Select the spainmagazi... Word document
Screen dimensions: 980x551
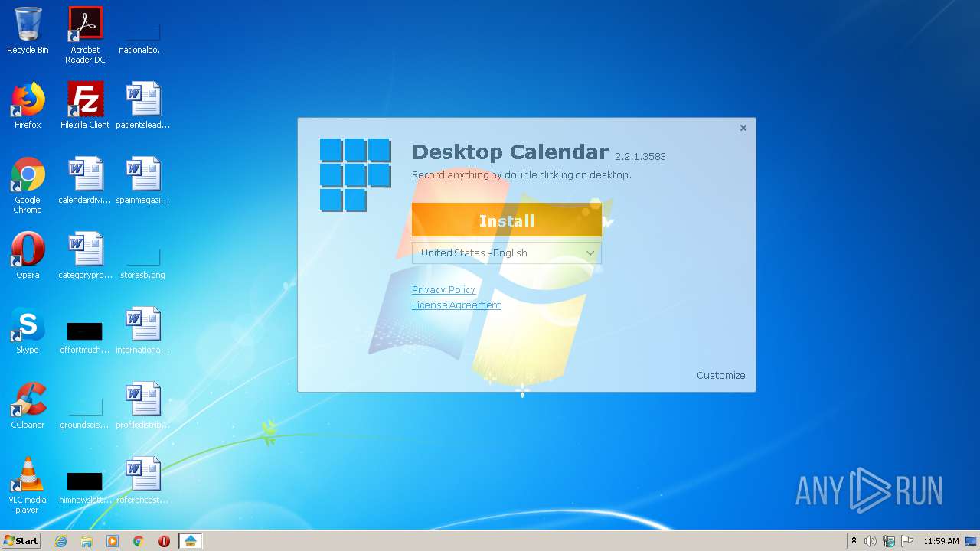[142, 181]
